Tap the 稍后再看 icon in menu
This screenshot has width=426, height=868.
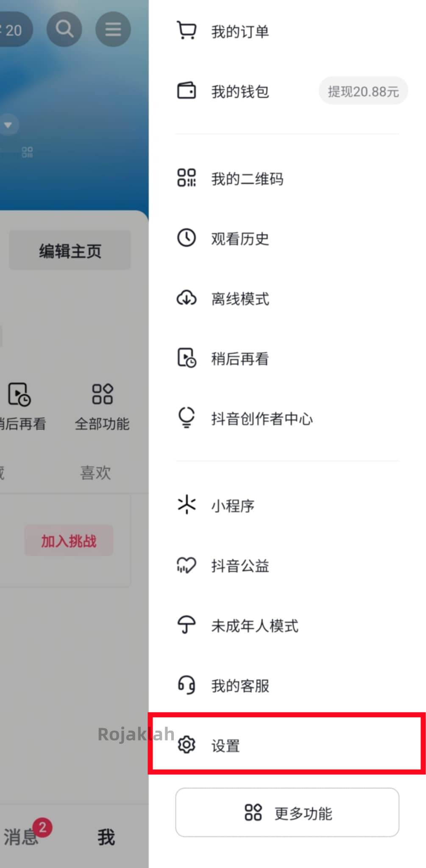click(x=186, y=358)
